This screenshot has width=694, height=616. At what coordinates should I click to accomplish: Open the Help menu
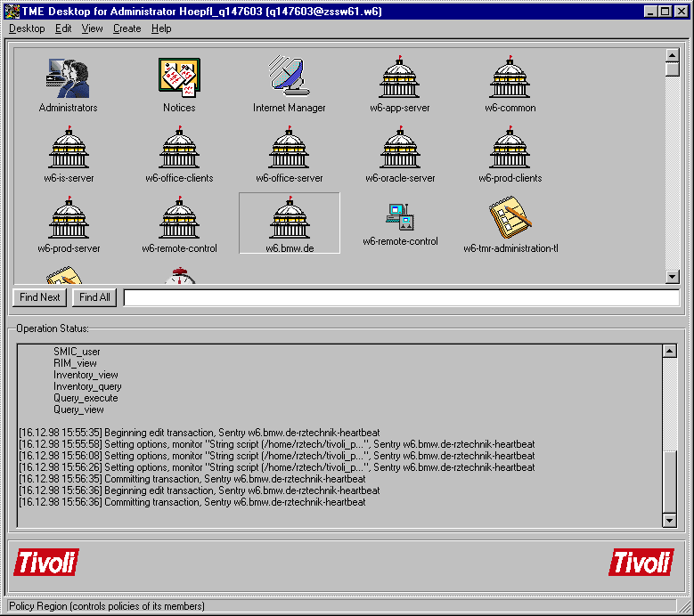pos(161,28)
